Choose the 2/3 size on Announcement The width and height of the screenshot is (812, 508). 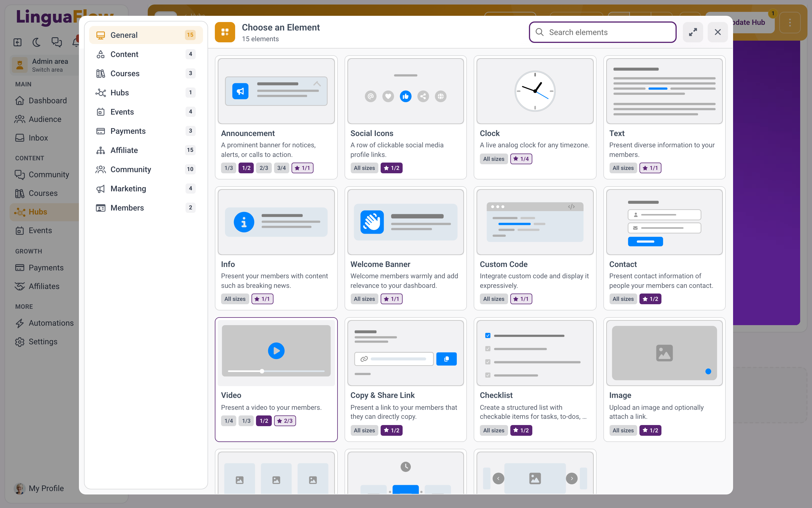click(264, 168)
